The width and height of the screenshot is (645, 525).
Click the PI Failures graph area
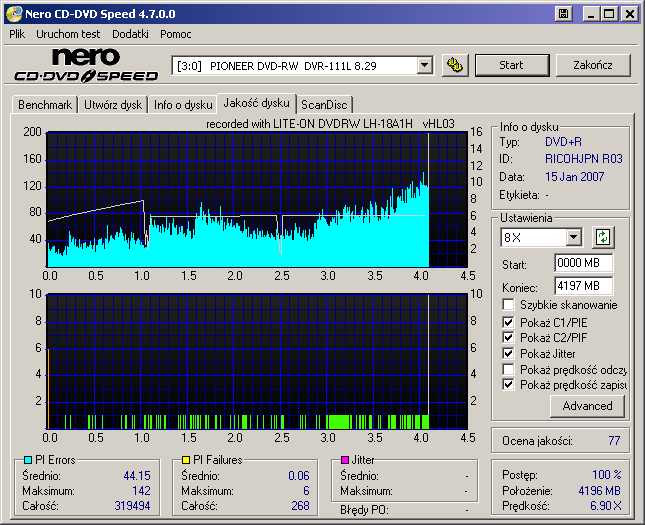257,361
